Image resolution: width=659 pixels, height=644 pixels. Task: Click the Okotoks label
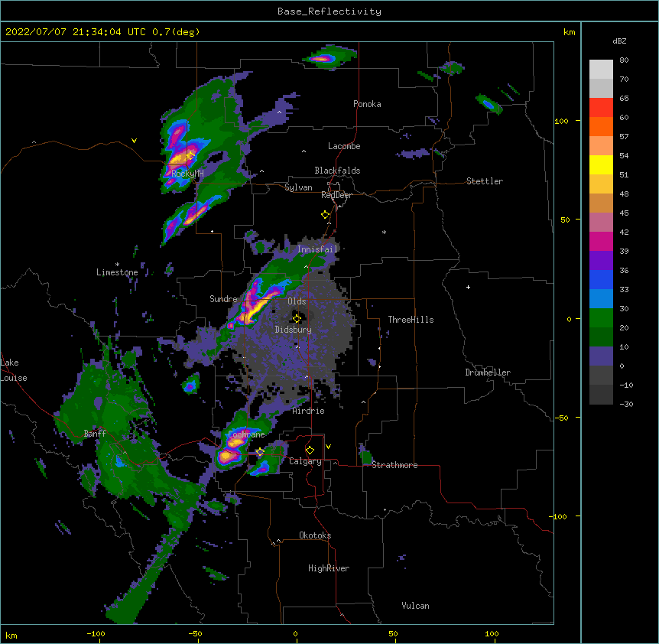315,535
